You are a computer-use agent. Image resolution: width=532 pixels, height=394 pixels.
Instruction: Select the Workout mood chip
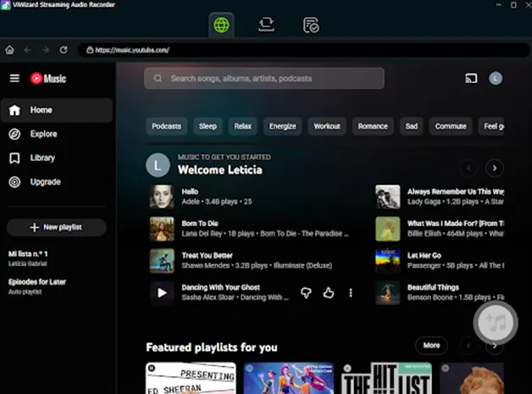coord(327,126)
